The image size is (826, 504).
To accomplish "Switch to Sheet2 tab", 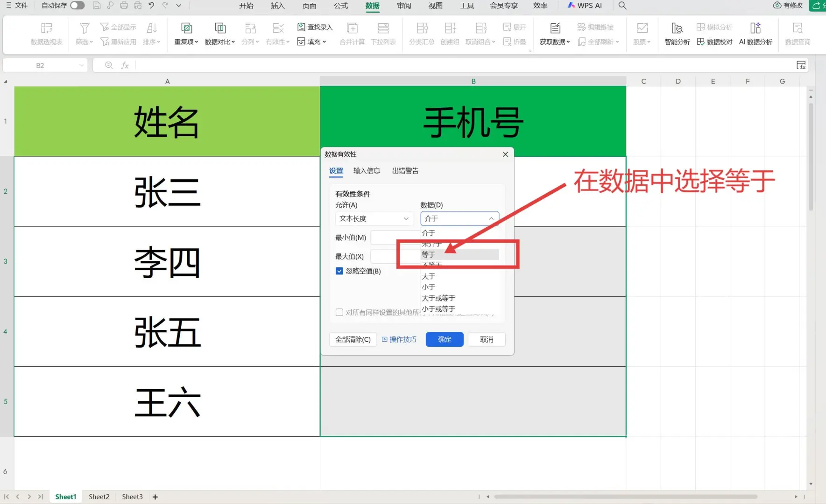I will tap(99, 497).
